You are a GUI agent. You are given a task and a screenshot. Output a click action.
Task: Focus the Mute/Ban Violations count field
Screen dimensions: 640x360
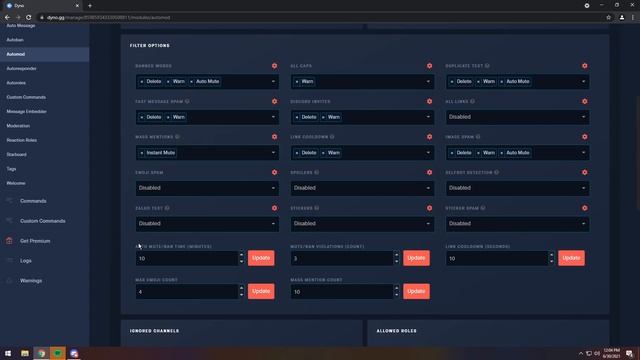342,258
